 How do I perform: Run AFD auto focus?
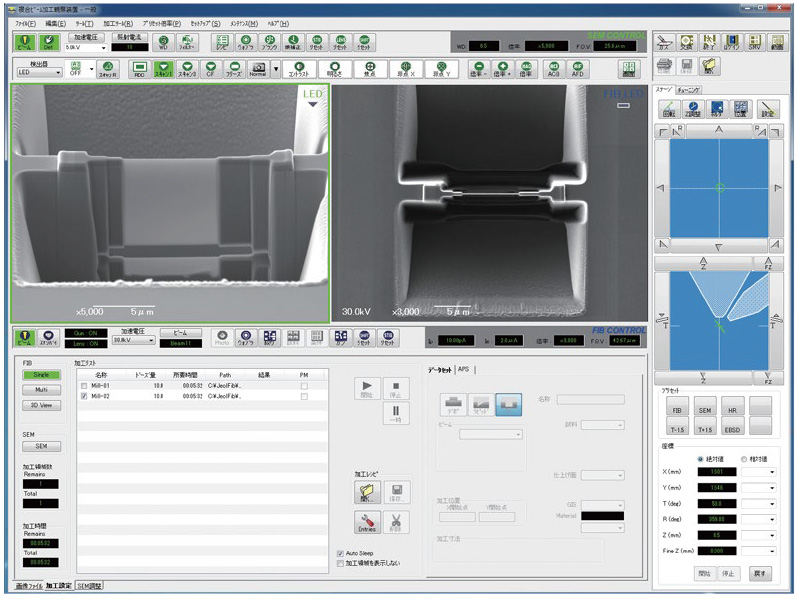click(577, 69)
